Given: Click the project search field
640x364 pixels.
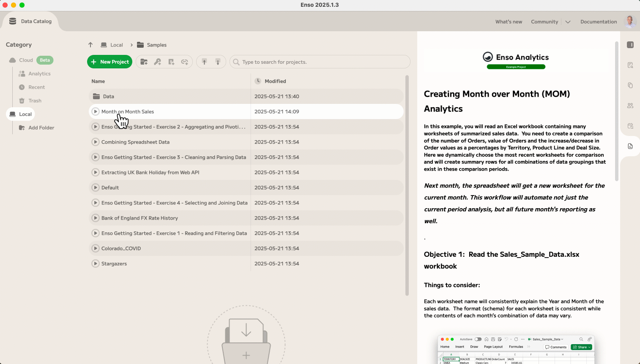Looking at the screenshot, I should (321, 62).
